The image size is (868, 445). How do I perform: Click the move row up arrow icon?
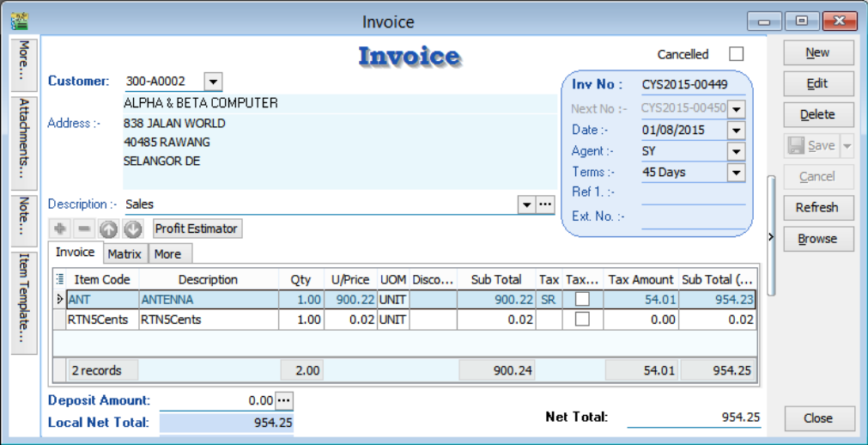coord(108,229)
